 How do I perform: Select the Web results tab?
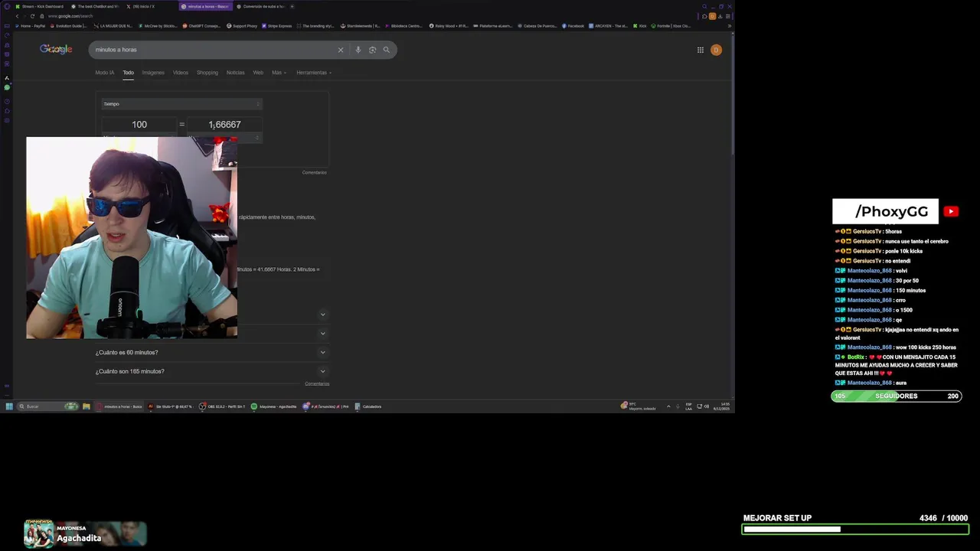point(258,73)
